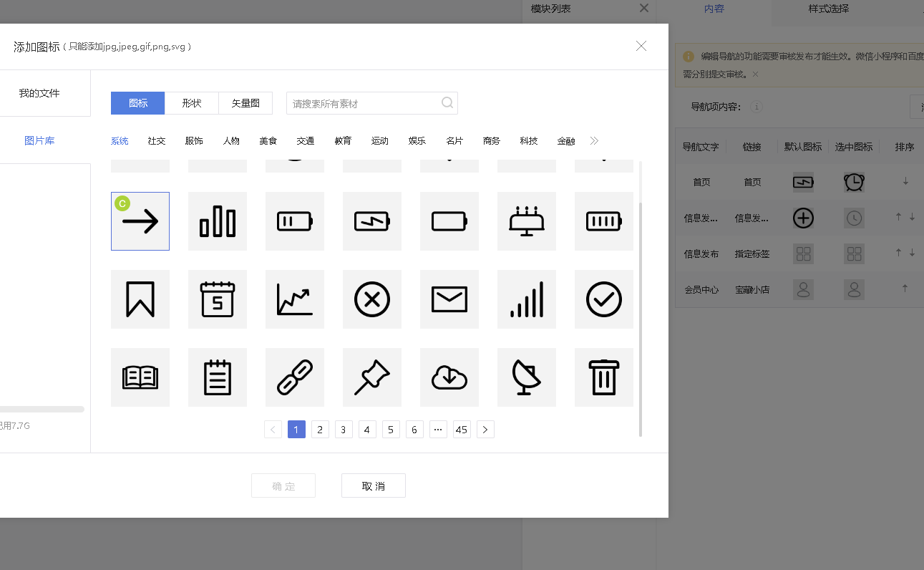Image resolution: width=924 pixels, height=570 pixels.
Task: Click the 取消 button
Action: [x=374, y=486]
